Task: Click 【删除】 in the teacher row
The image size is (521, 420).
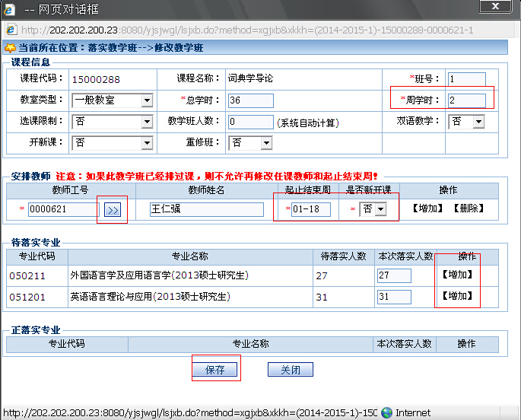Action: coord(468,208)
